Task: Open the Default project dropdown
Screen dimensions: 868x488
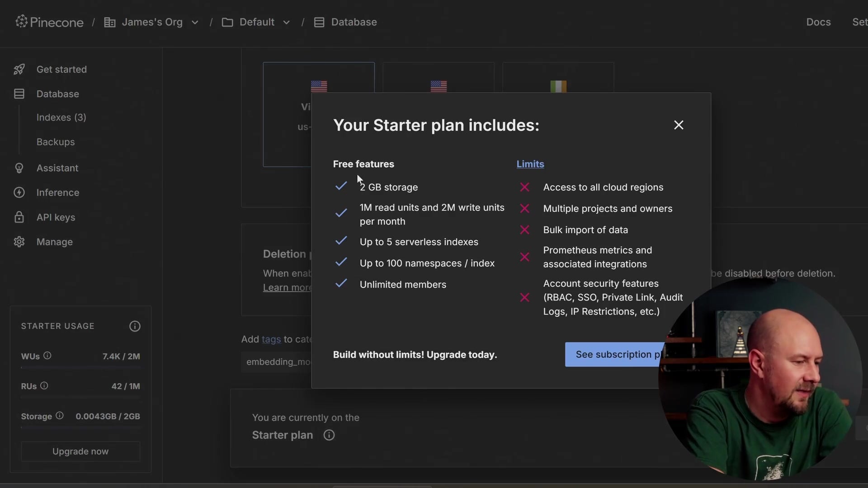Action: pos(287,22)
